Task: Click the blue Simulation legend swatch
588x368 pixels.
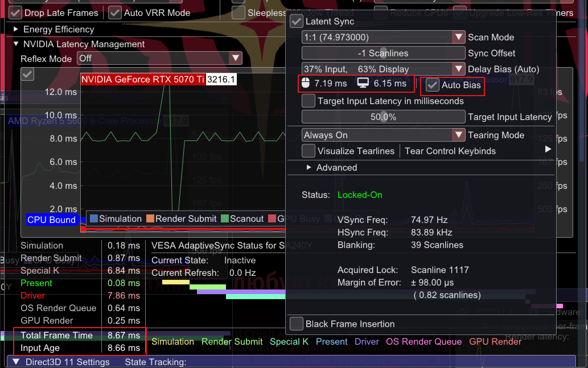Action: point(94,218)
